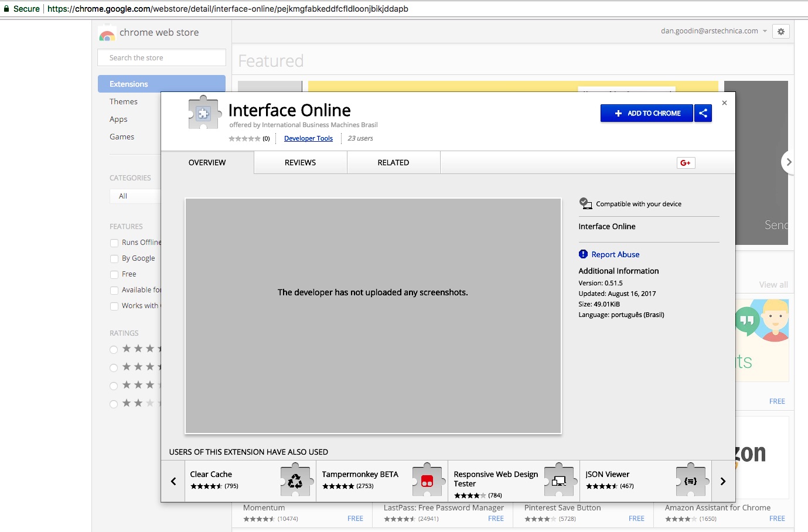
Task: Open the settings gear menu
Action: 781,32
